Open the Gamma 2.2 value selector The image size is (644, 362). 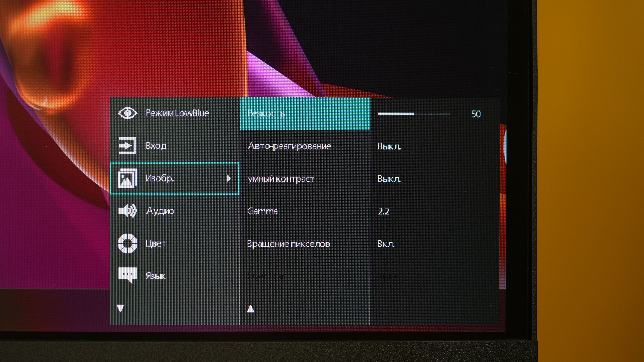(383, 211)
